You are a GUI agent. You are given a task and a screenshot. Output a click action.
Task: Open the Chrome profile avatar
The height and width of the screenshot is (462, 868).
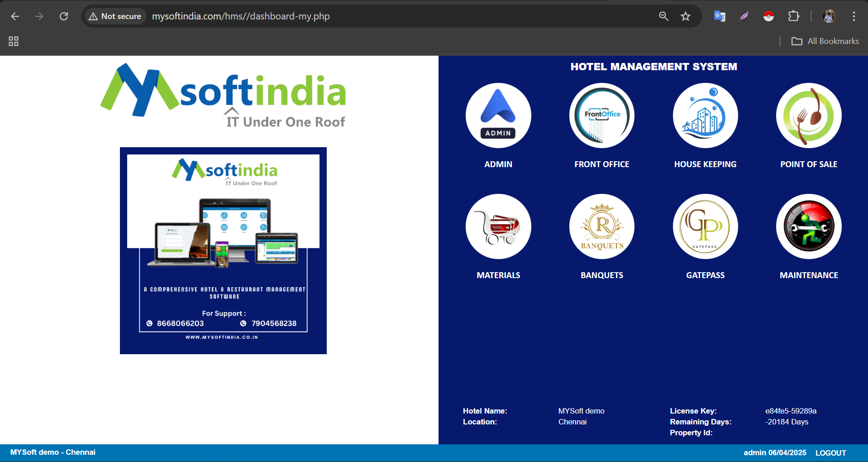click(x=829, y=16)
